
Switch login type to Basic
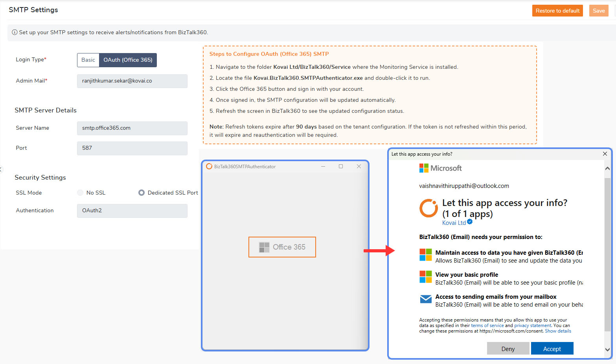[88, 60]
